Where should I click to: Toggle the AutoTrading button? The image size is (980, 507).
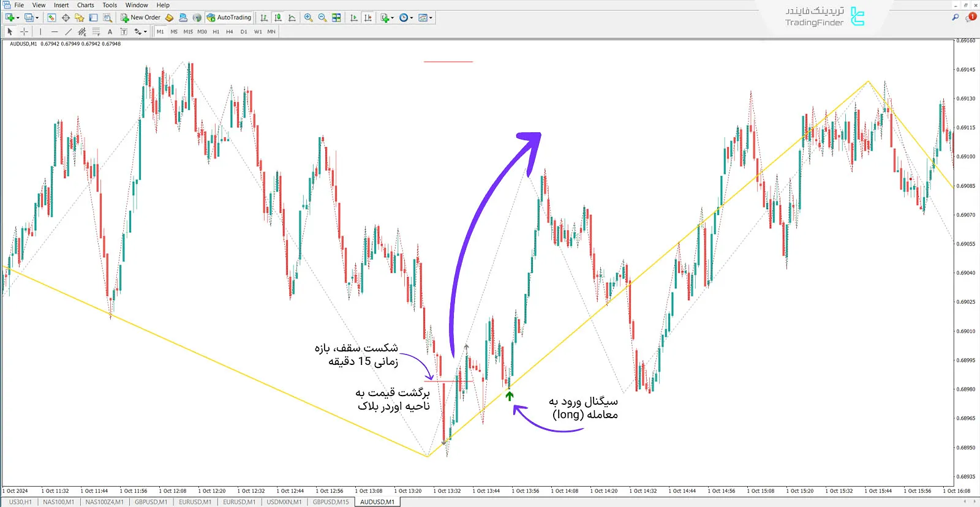pyautogui.click(x=229, y=18)
